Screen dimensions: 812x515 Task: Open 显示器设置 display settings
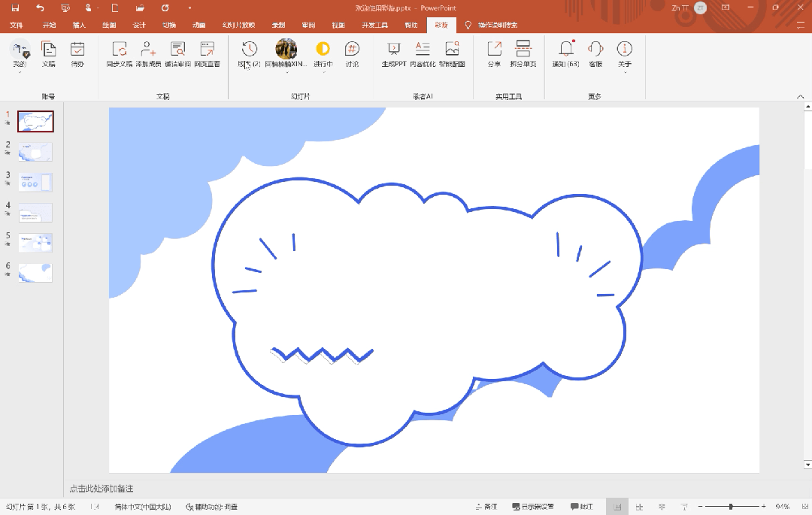pyautogui.click(x=533, y=507)
